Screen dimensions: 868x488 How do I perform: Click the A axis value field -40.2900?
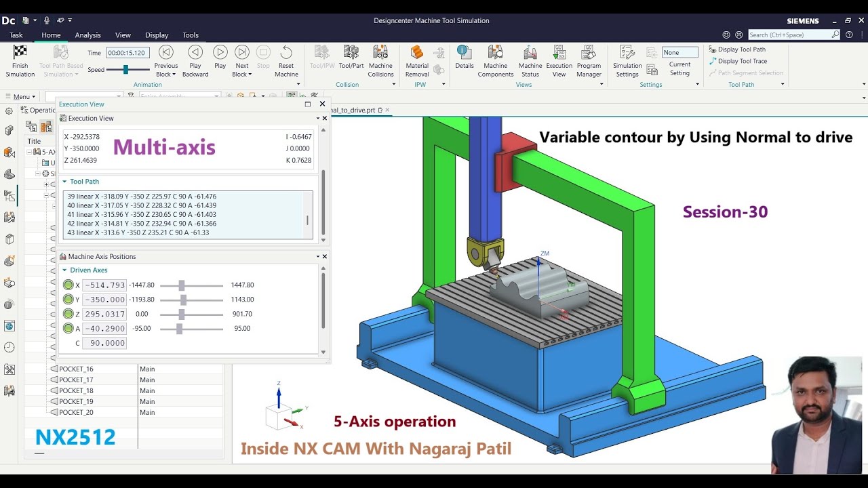[104, 329]
